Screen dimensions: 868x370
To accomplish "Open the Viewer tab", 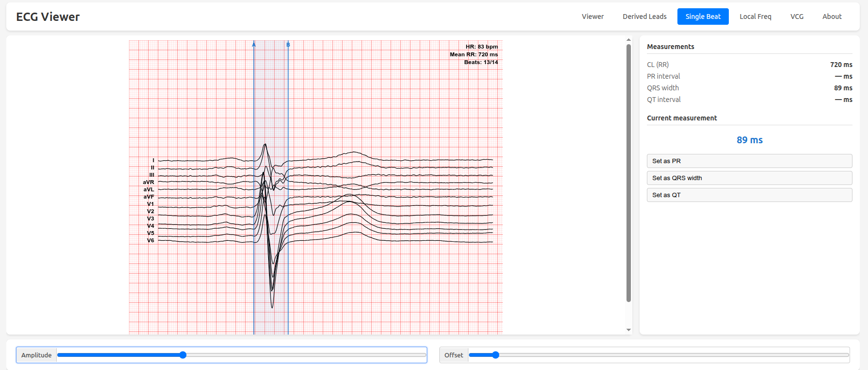I will (x=593, y=17).
